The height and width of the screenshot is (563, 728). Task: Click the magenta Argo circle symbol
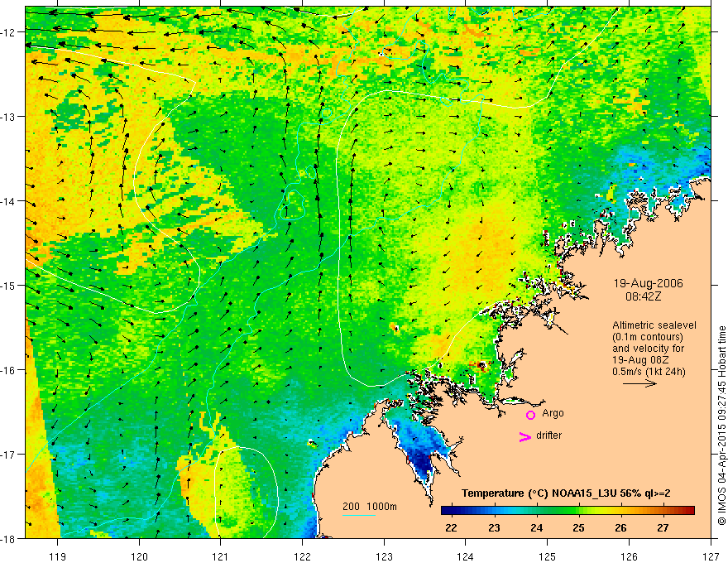point(530,415)
